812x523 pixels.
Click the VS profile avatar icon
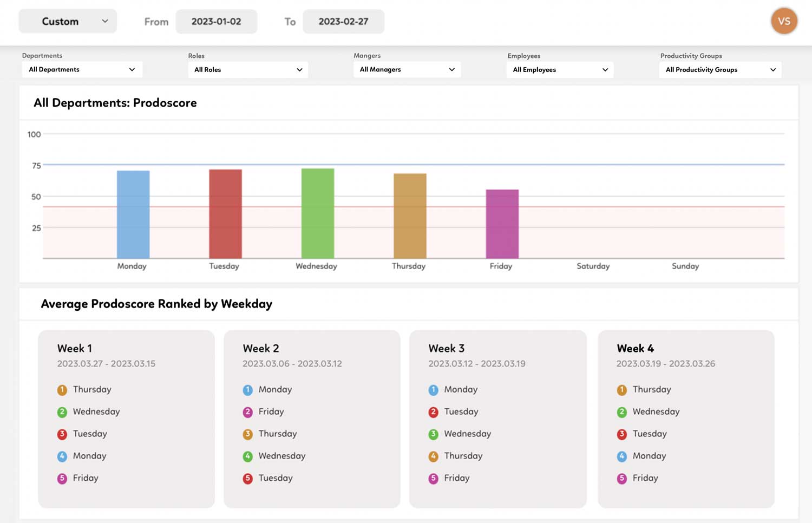click(784, 21)
